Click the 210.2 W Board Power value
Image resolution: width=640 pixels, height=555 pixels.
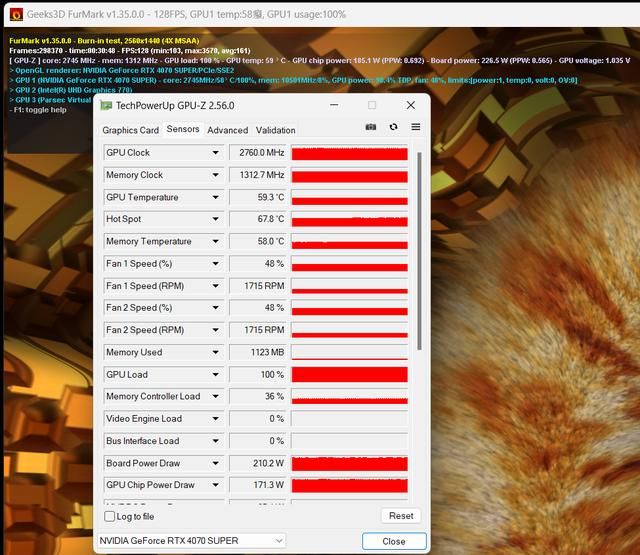[x=258, y=463]
